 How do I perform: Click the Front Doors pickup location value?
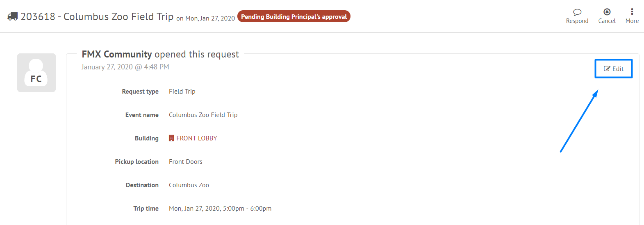(186, 162)
